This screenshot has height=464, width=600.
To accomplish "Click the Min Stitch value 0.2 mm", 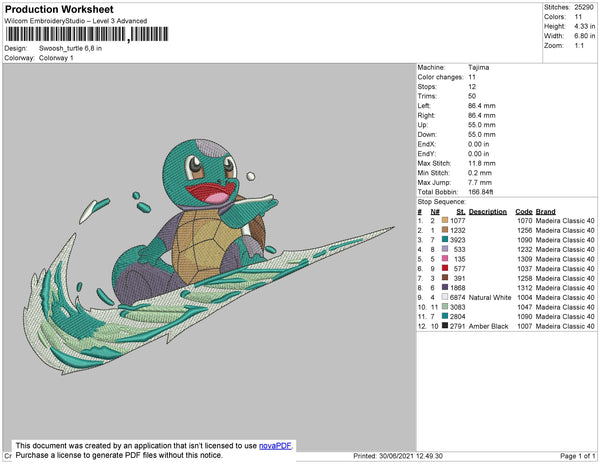I will tap(480, 173).
